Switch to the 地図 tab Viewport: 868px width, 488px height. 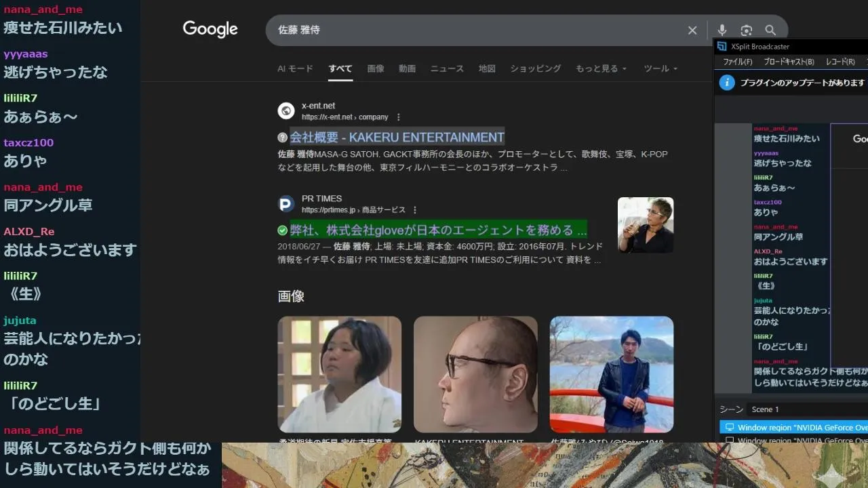487,68
